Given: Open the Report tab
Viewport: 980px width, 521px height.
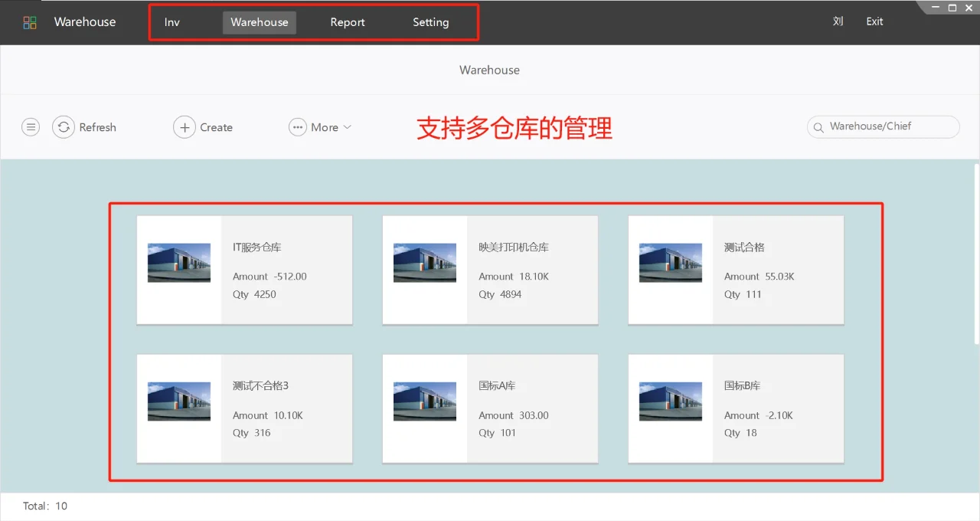Looking at the screenshot, I should pyautogui.click(x=347, y=22).
